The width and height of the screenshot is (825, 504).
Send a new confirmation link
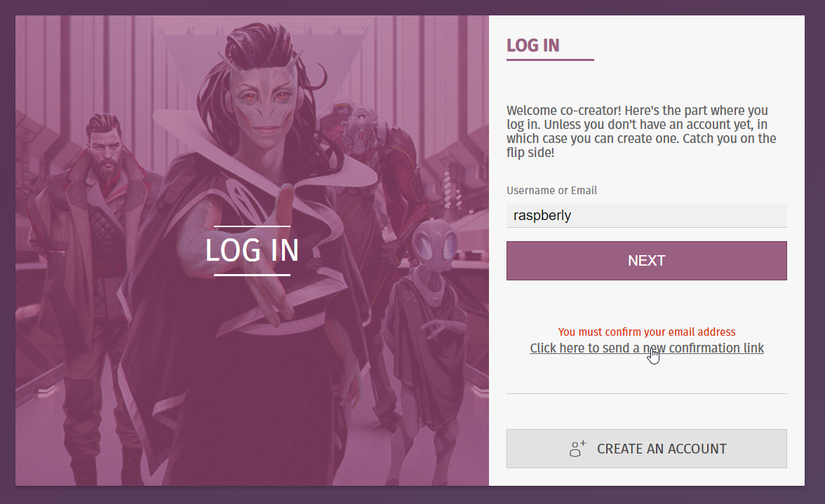647,348
